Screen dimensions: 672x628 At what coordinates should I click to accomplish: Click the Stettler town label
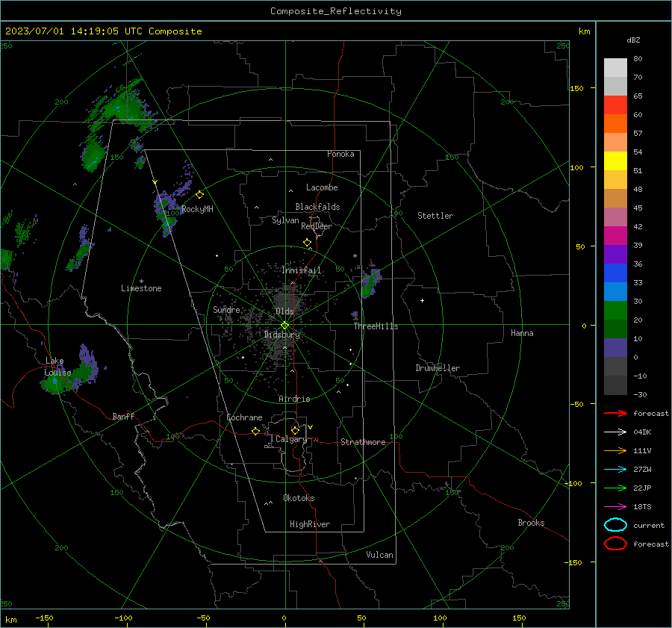(435, 216)
